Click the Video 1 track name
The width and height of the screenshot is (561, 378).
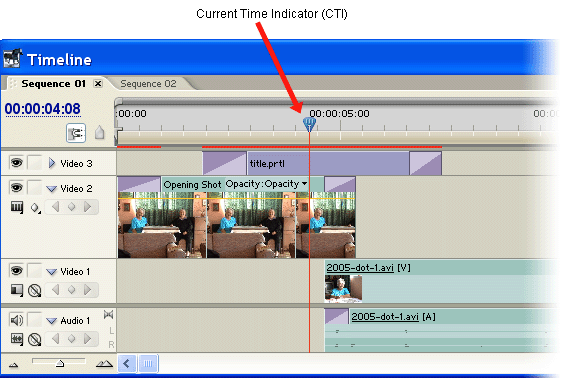click(75, 272)
